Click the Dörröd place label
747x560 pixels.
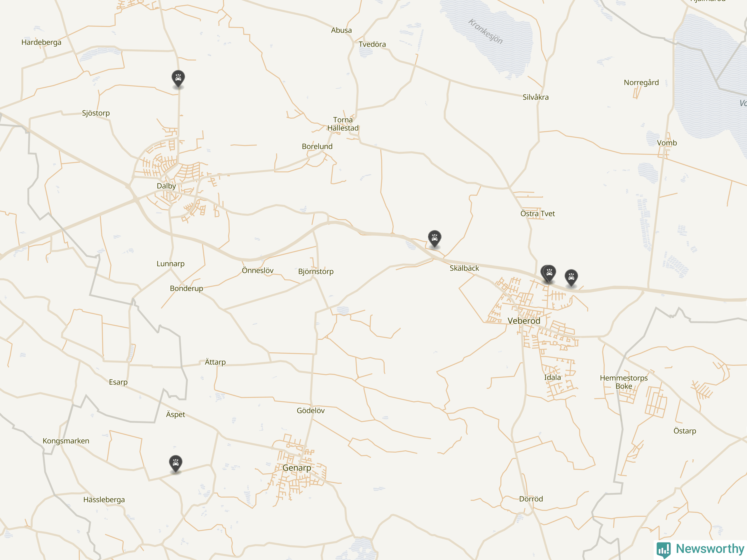tap(531, 499)
